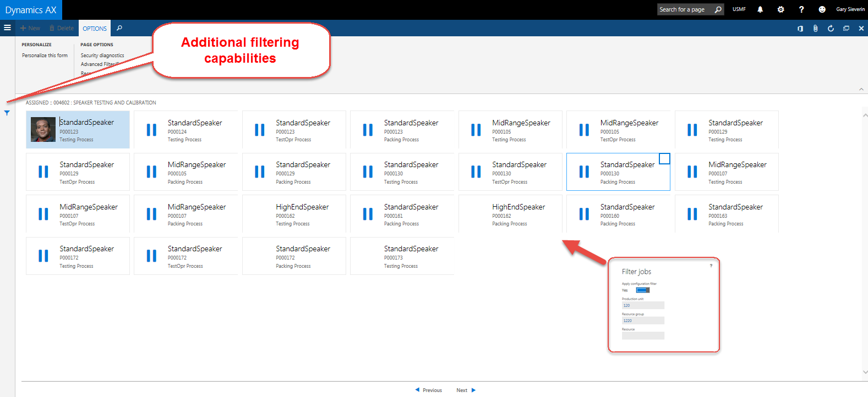Click Security diagnostics under Page Options
Screen dimensions: 868x397
click(102, 56)
